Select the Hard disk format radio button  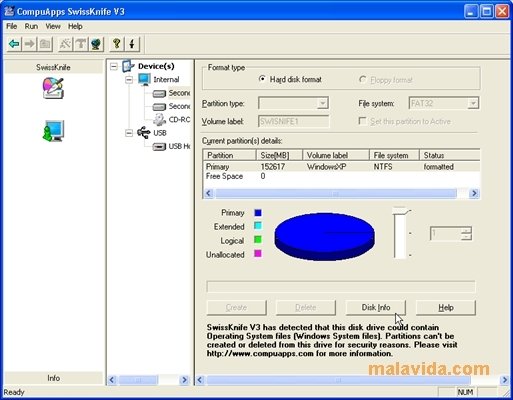point(262,79)
